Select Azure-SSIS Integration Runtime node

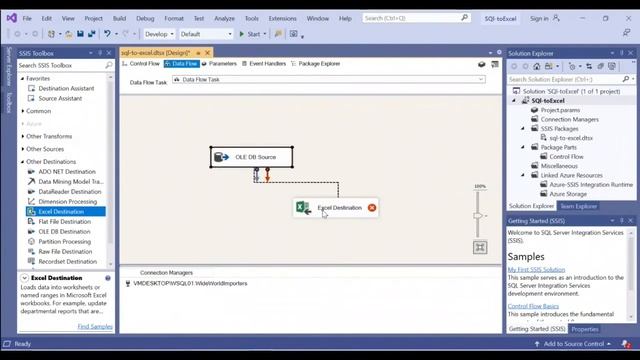[x=591, y=184]
